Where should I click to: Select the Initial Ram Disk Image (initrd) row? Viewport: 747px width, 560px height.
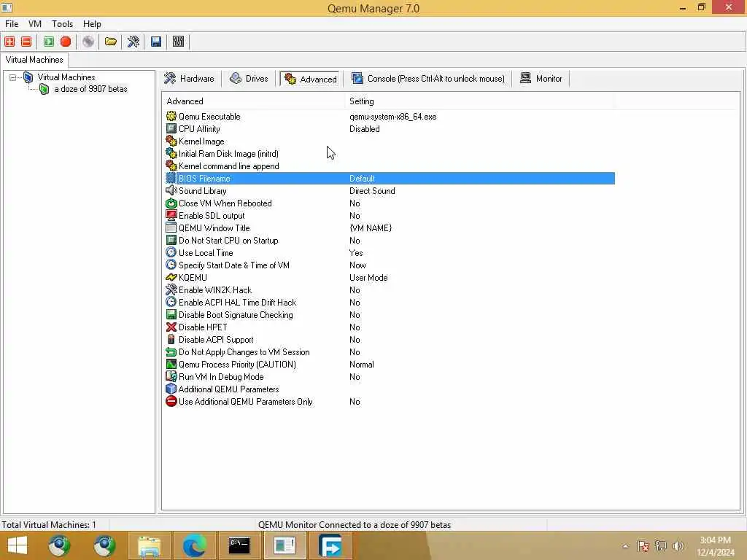[390, 154]
